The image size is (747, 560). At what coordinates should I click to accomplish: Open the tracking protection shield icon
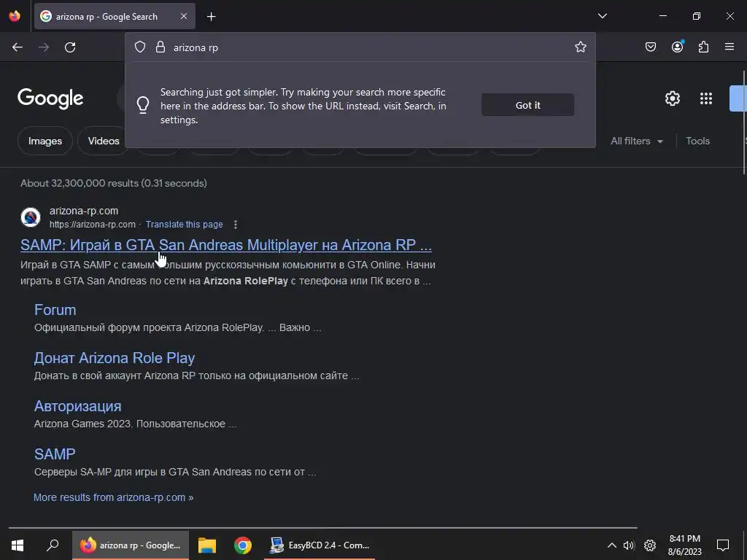(139, 47)
